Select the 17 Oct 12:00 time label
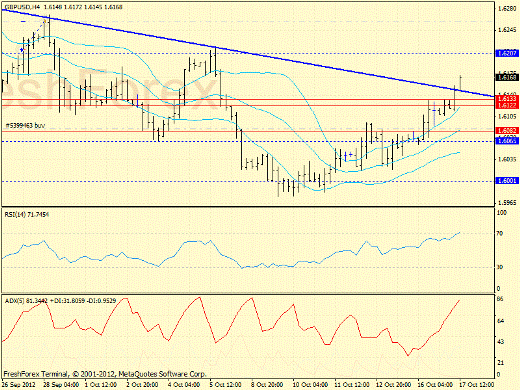The width and height of the screenshot is (520, 390). pos(477,385)
